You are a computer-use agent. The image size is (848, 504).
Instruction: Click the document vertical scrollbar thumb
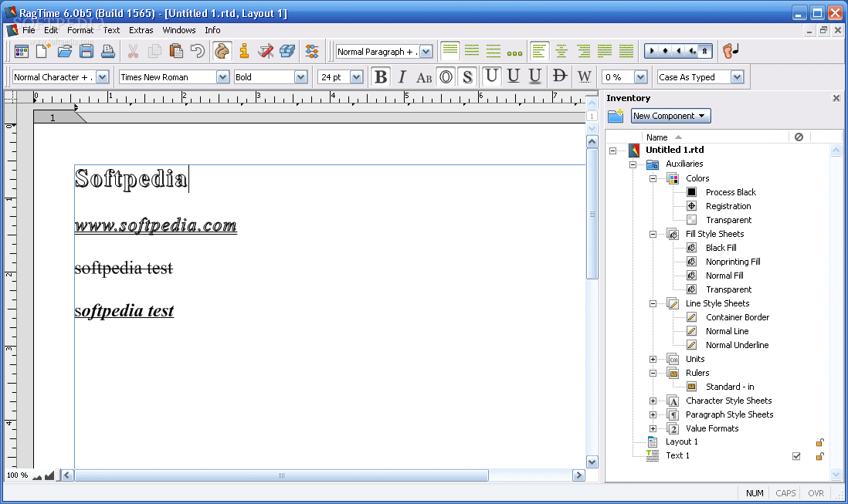[x=592, y=214]
